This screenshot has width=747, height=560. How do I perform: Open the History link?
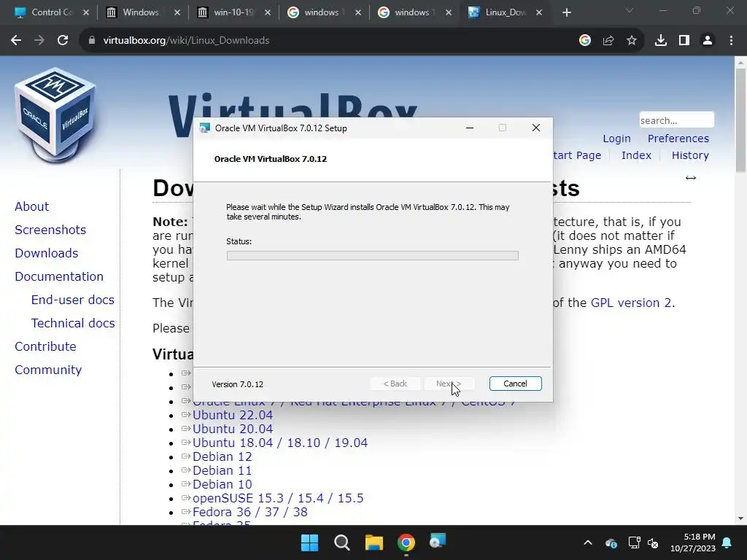690,155
